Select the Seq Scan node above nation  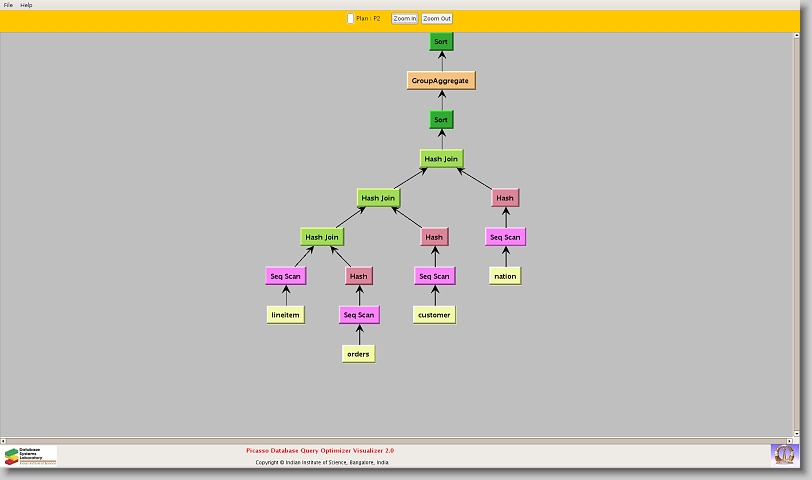pos(505,237)
